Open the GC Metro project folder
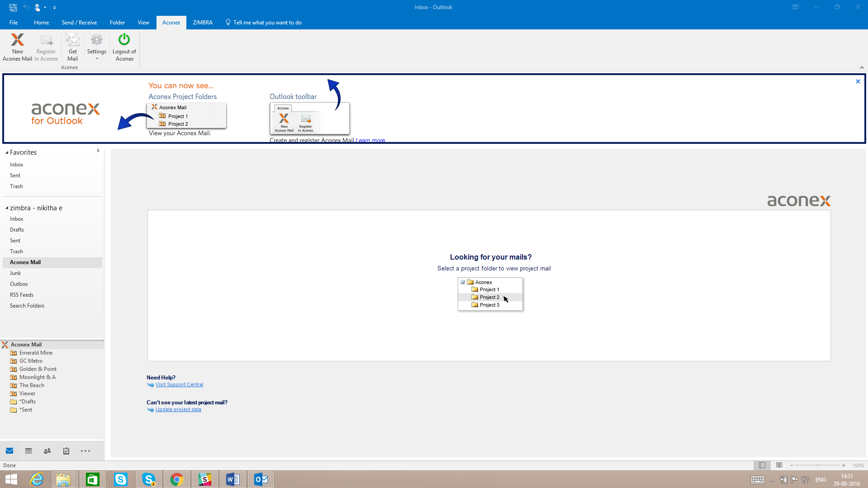This screenshot has height=488, width=868. (31, 361)
